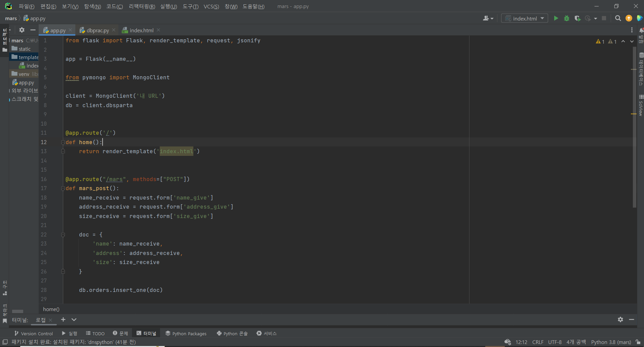Jump to the previous highlighted error arrow
Image resolution: width=644 pixels, height=347 pixels.
(623, 41)
